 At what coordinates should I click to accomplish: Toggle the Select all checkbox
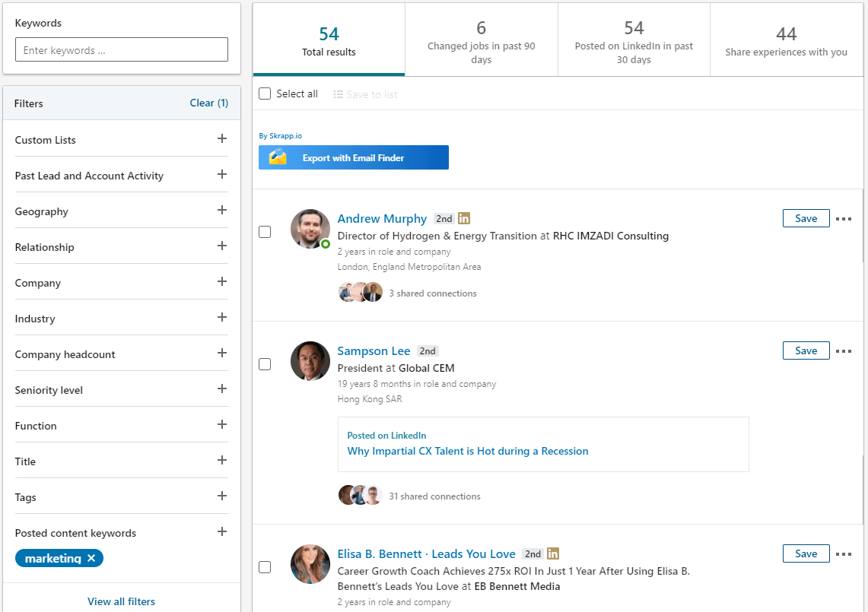265,94
